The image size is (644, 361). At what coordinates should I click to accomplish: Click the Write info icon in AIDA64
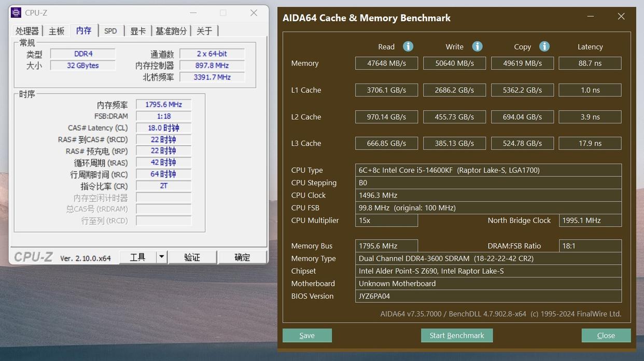(477, 46)
